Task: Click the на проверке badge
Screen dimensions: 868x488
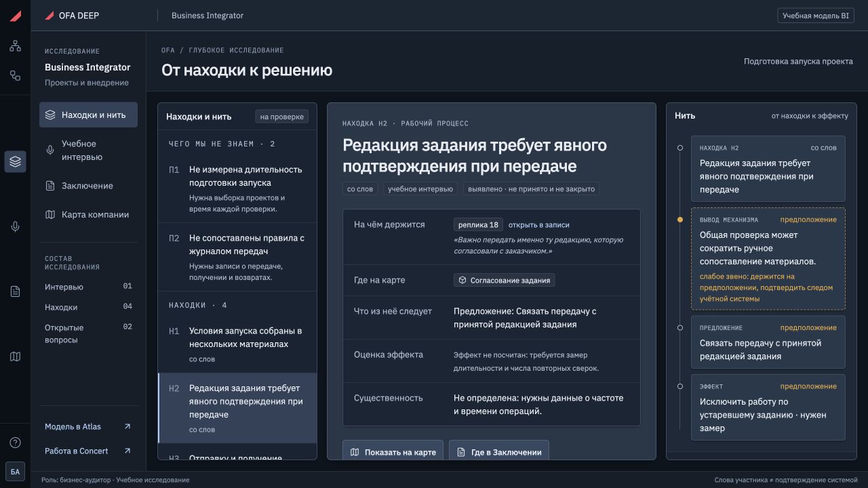Action: [282, 117]
